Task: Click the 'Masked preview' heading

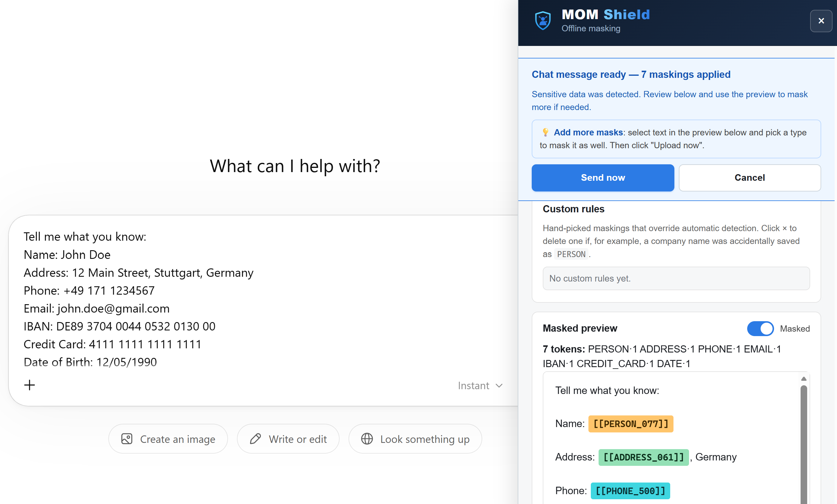Action: coord(580,328)
